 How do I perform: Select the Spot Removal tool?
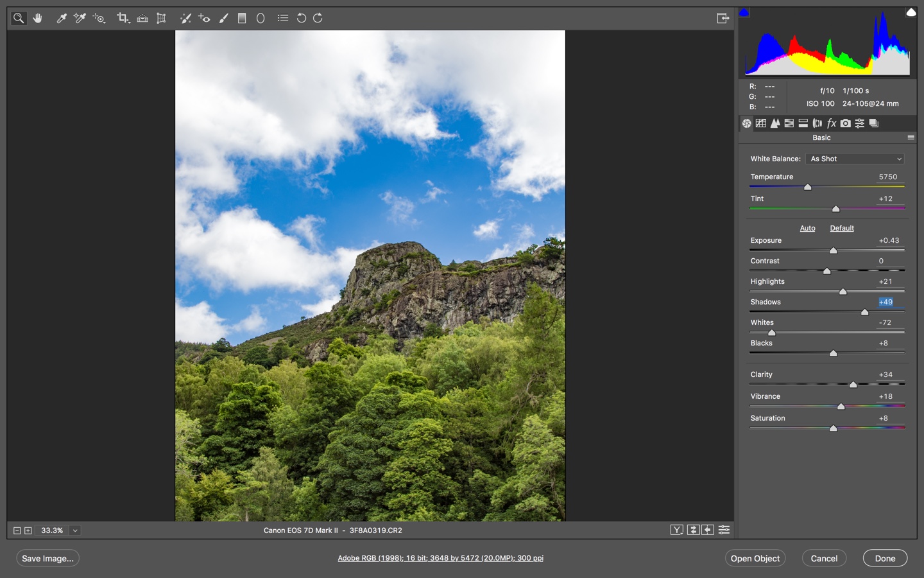click(185, 18)
